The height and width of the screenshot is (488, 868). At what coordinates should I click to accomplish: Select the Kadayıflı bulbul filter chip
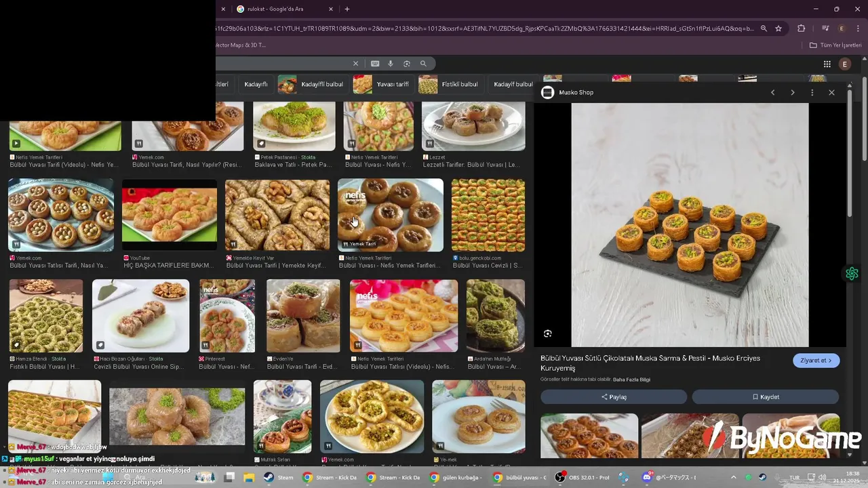click(313, 85)
